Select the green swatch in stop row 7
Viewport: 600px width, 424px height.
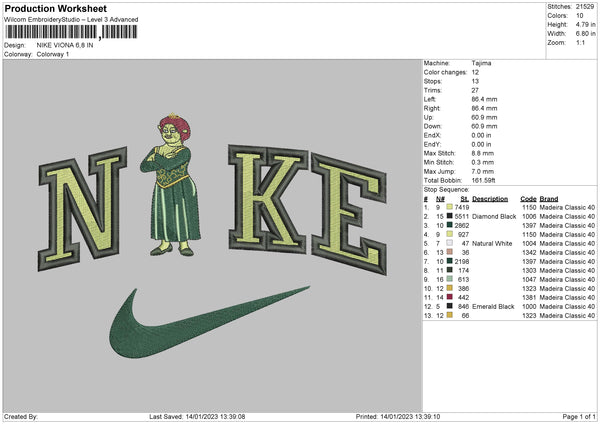[x=450, y=261]
